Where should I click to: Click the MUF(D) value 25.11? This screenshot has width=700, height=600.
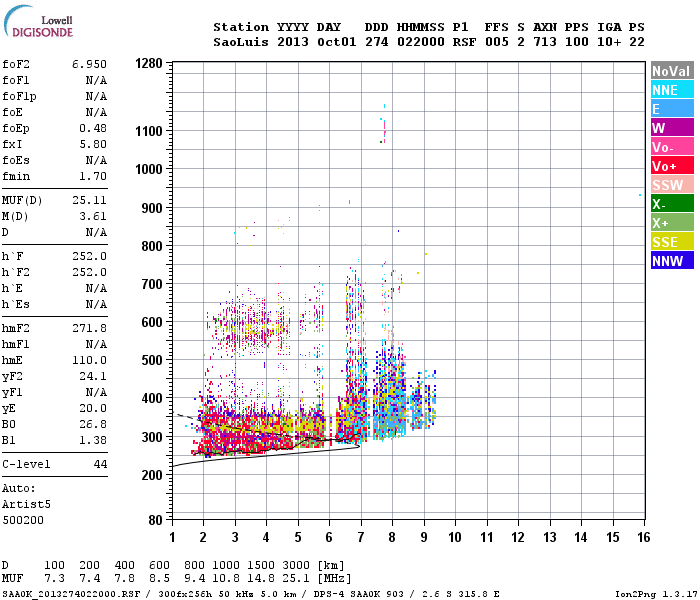point(89,200)
